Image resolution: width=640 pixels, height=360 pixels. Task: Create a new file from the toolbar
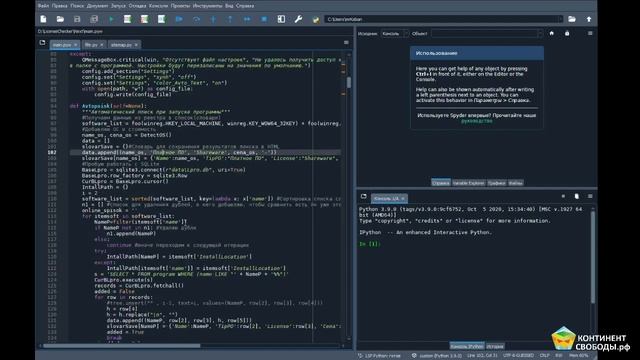(x=43, y=19)
